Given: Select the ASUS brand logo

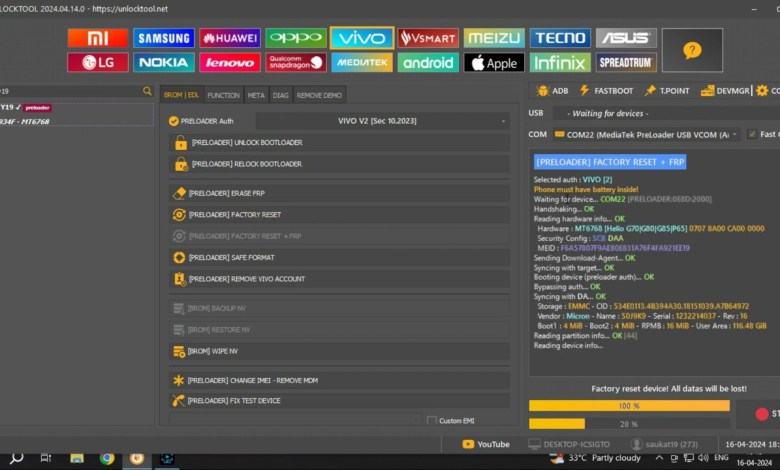Looking at the screenshot, I should 626,38.
